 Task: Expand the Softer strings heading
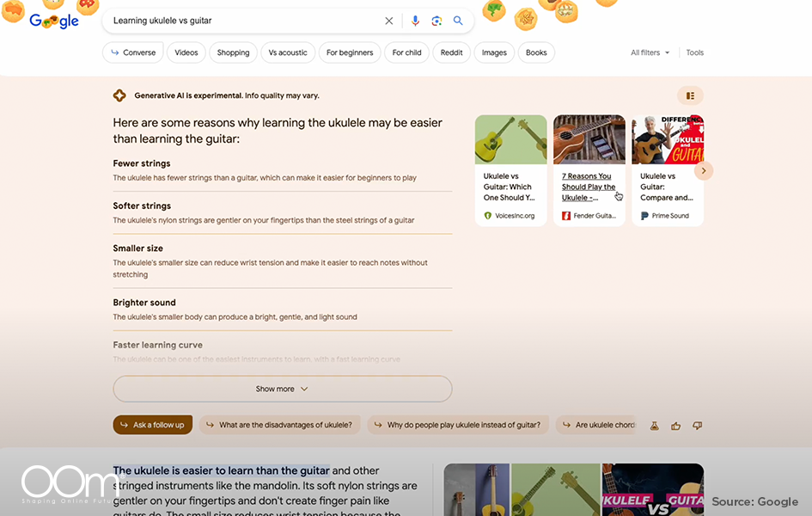point(142,206)
